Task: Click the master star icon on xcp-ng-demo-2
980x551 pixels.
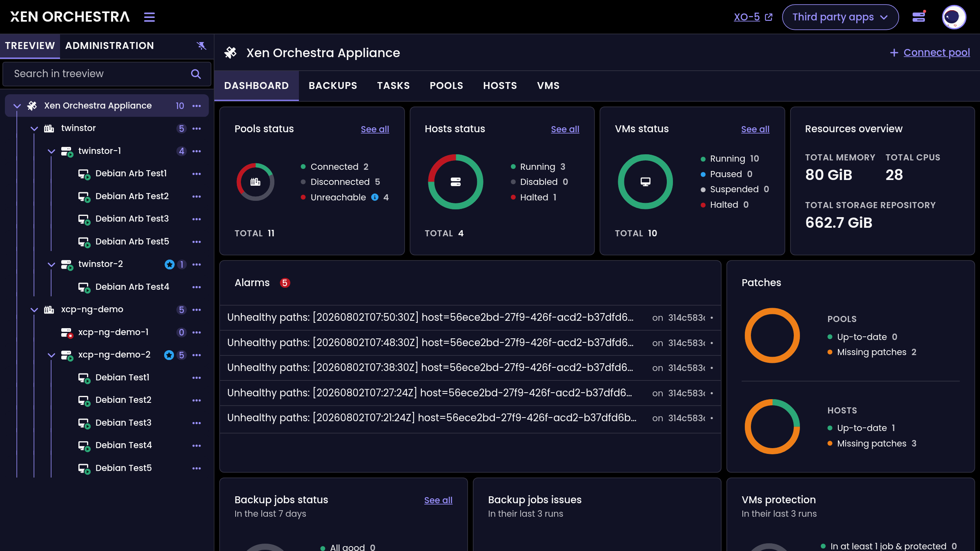Action: tap(169, 355)
